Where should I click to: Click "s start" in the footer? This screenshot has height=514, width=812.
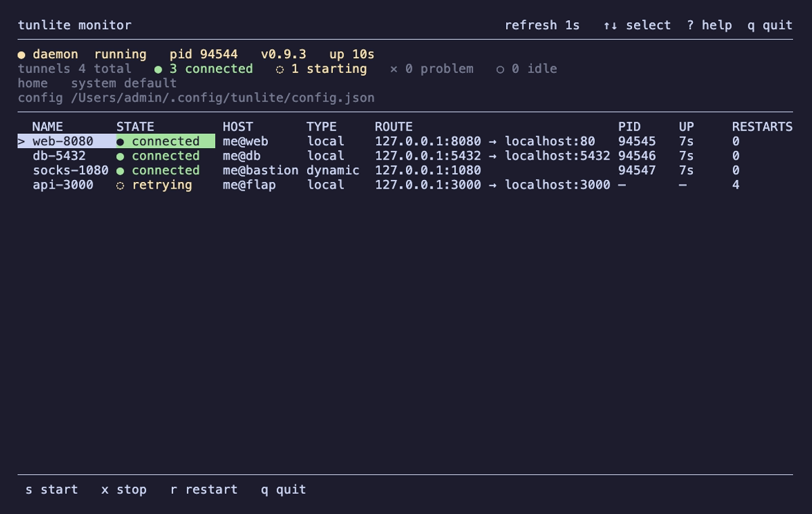coord(51,490)
